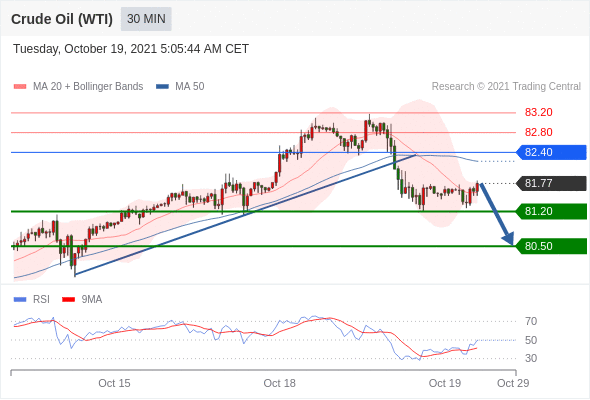The height and width of the screenshot is (400, 590).
Task: Select the 81.20 green support tag
Action: pos(551,211)
